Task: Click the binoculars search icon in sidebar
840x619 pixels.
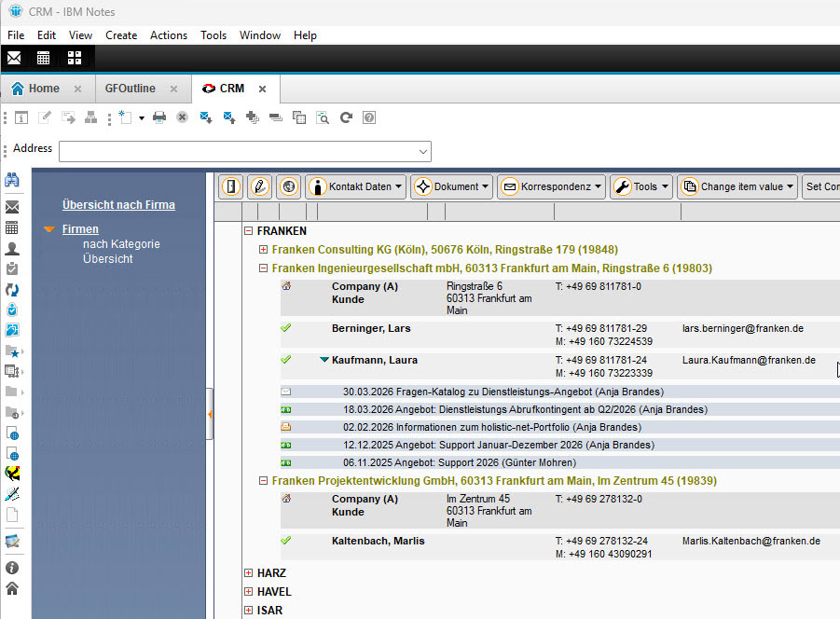Action: click(12, 179)
